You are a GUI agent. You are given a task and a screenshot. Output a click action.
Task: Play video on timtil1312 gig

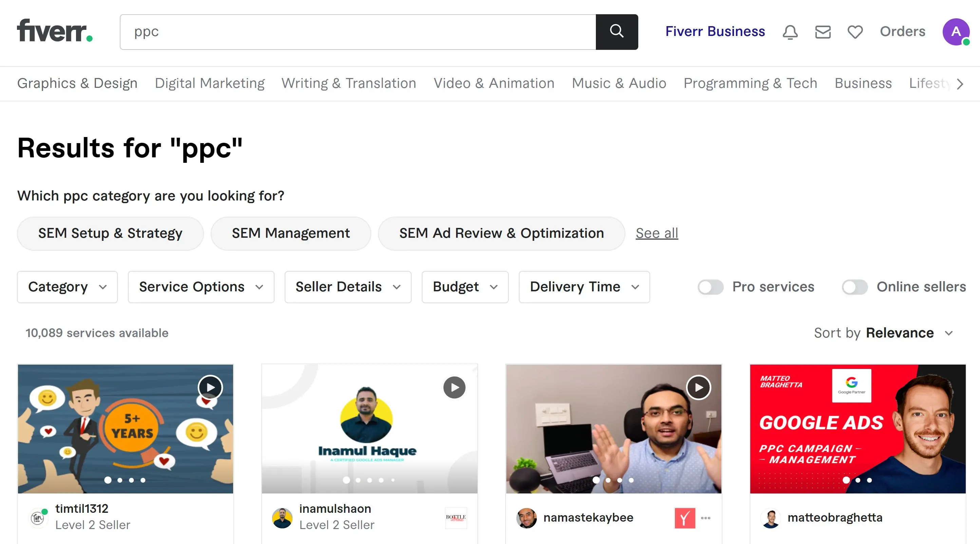[210, 387]
